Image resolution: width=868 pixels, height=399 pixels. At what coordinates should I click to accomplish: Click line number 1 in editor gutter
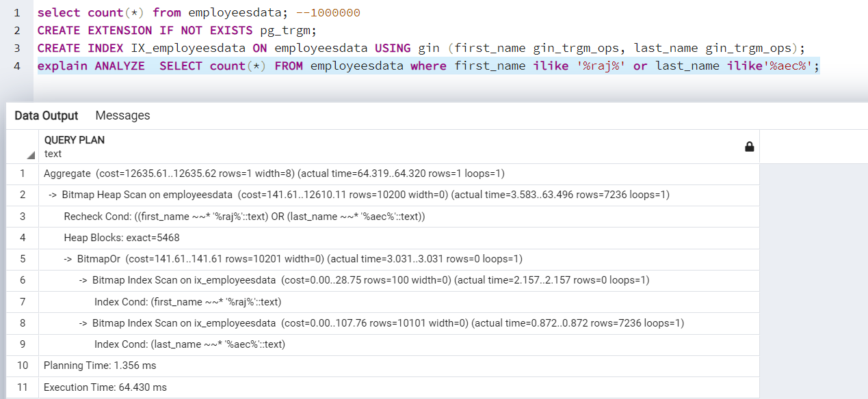(16, 12)
